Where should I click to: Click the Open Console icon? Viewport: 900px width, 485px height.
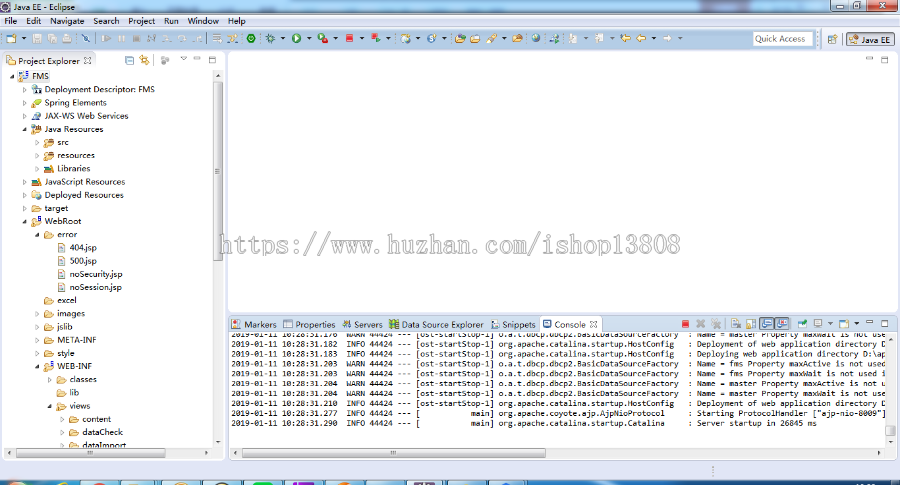844,324
